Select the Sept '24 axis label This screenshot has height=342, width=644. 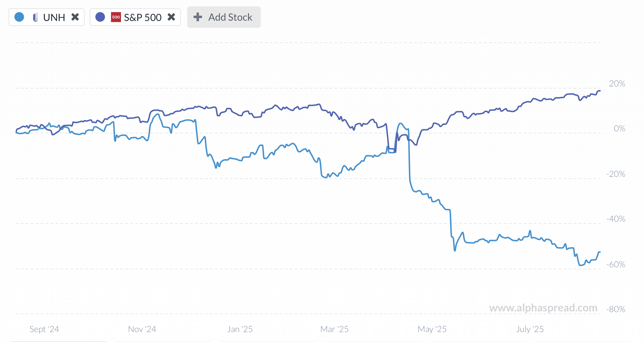point(44,329)
